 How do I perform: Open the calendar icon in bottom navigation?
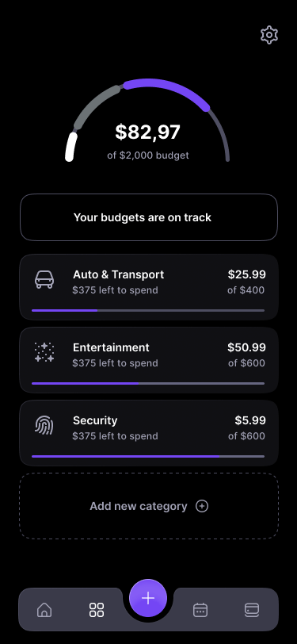(x=200, y=609)
